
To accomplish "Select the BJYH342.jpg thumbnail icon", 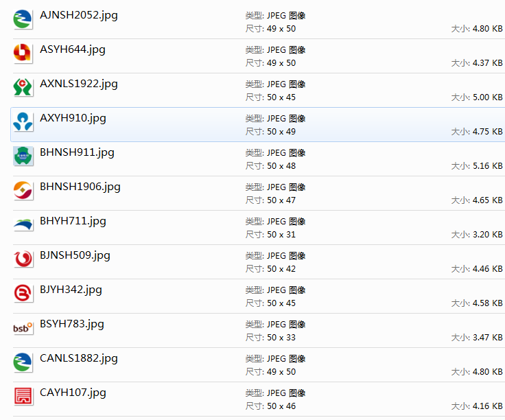I will 23,294.
